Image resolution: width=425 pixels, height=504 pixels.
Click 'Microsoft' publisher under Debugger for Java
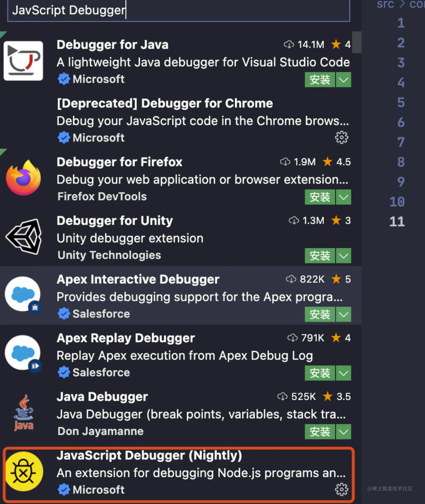point(98,79)
